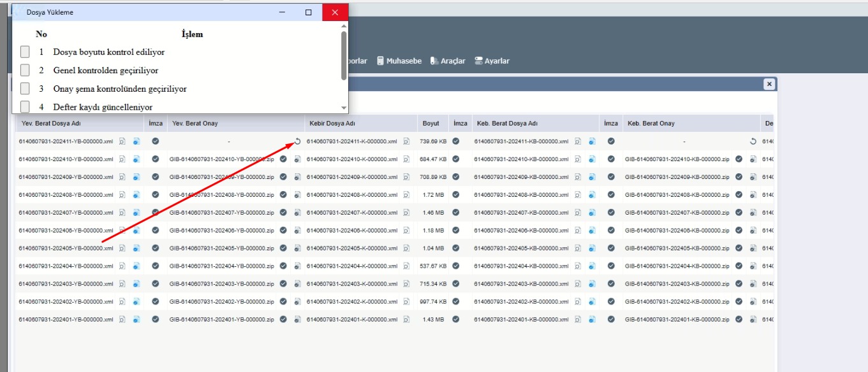Select the 537.67 KB size cell
Viewport: 868px width, 372px height.
(x=433, y=266)
